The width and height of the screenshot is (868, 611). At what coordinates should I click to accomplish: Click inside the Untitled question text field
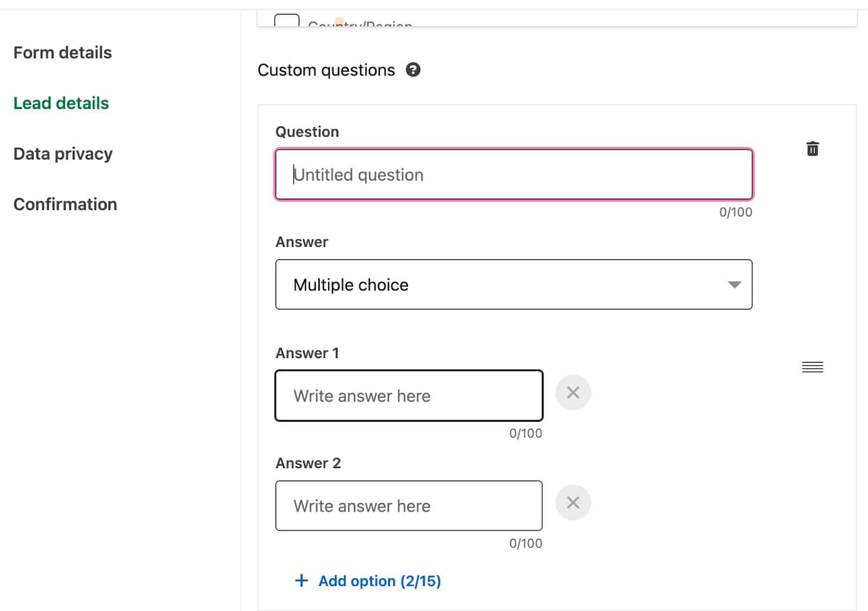[x=513, y=175]
